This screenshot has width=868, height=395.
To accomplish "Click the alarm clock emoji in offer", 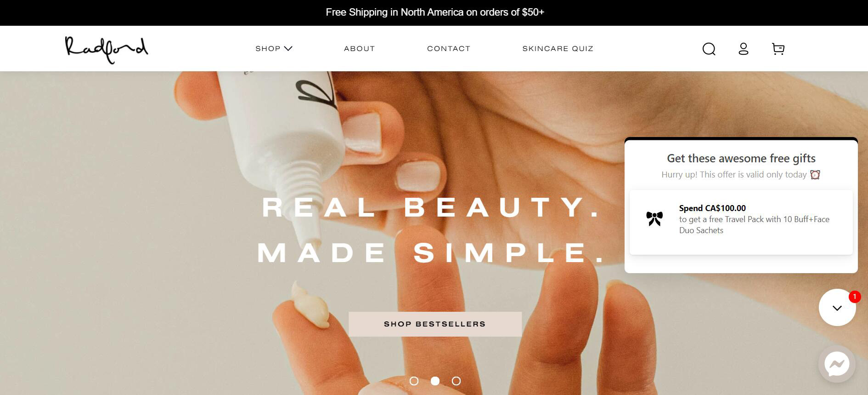I will pos(815,175).
